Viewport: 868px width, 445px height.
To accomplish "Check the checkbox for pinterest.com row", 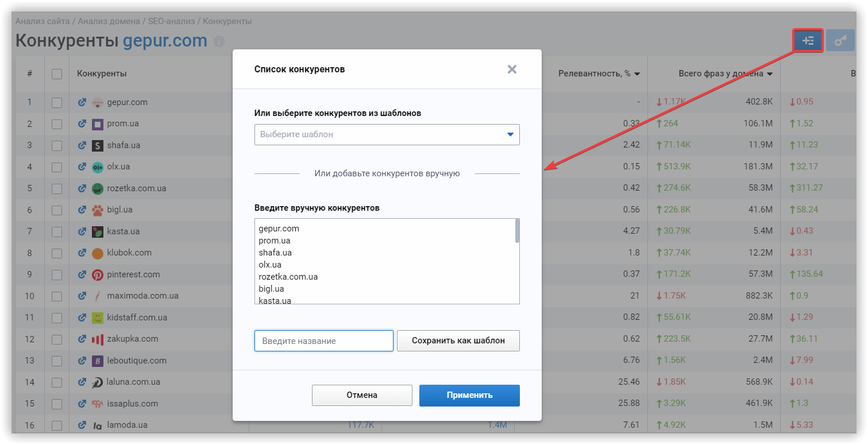I will (x=57, y=274).
